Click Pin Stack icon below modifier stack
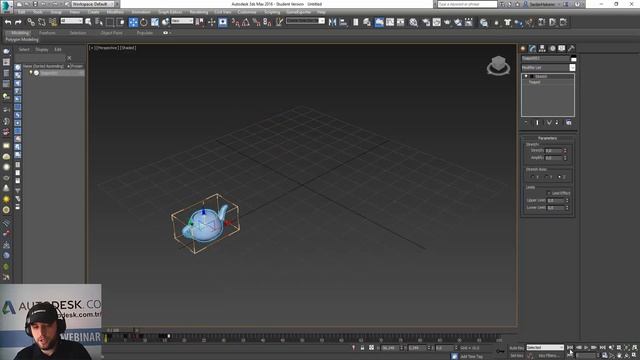 (x=526, y=123)
